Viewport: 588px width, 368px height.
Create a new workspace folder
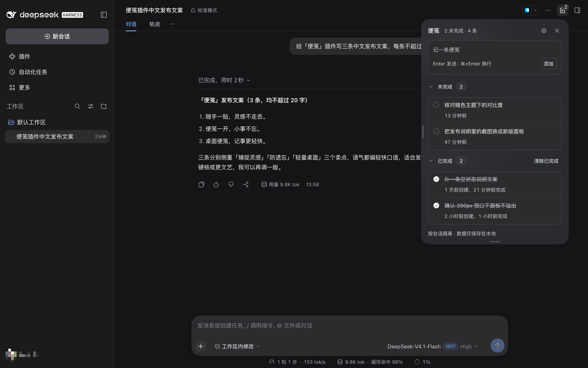point(104,106)
